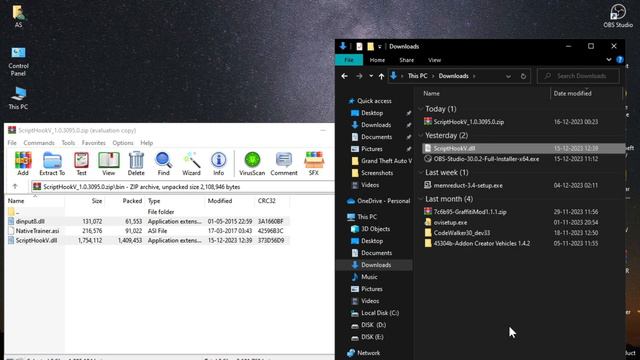The height and width of the screenshot is (360, 640).
Task: Switch to View tab in Explorer ribbon
Action: click(434, 60)
